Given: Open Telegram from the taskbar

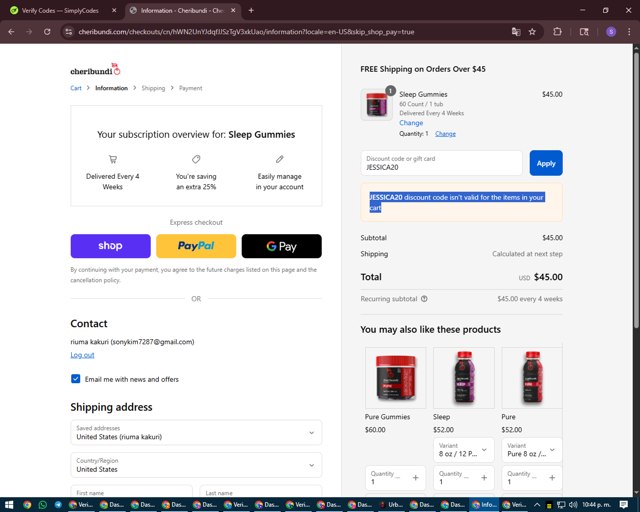Looking at the screenshot, I should click(58, 505).
